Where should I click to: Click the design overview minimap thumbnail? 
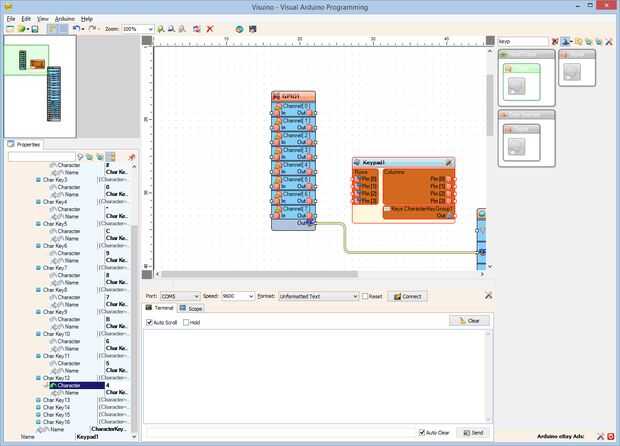(x=40, y=86)
